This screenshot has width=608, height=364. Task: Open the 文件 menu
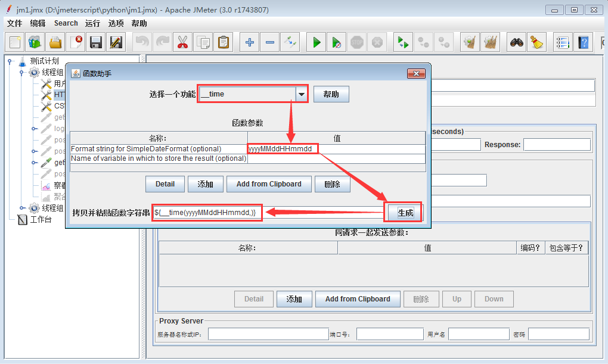pyautogui.click(x=15, y=23)
